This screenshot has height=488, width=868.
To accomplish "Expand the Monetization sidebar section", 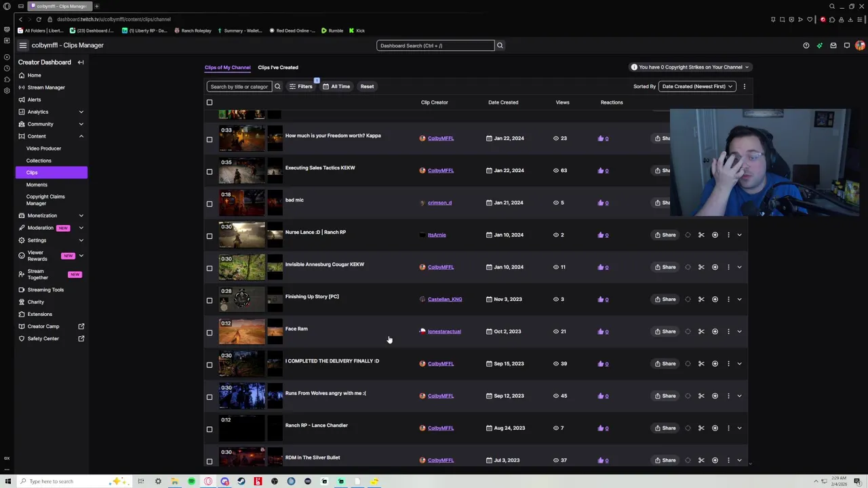I will [x=81, y=216].
